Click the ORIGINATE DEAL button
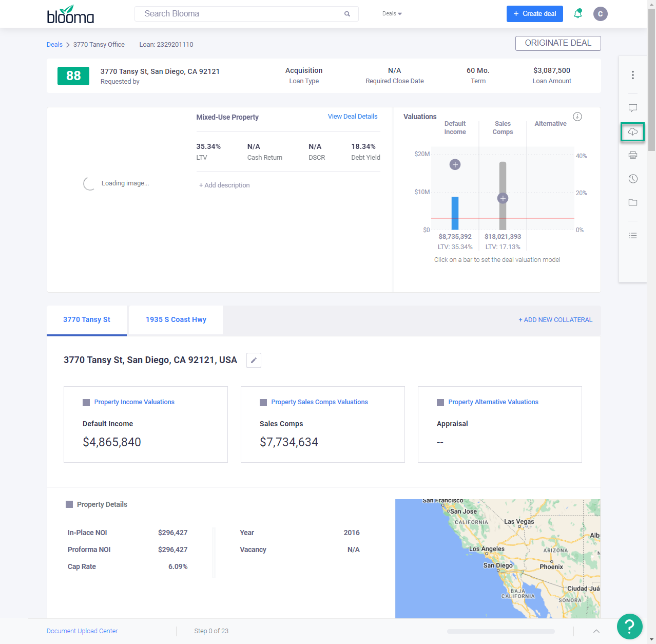Viewport: 656px width, 644px height. (x=558, y=43)
